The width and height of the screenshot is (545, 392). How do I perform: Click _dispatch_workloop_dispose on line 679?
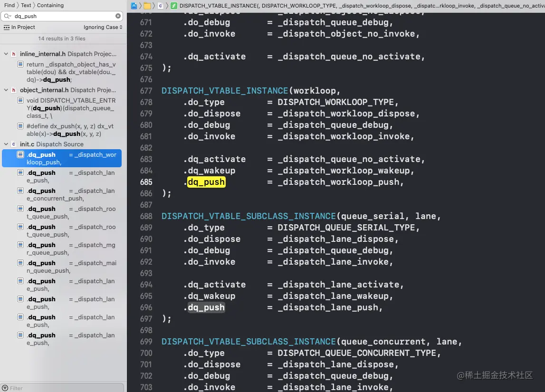346,114
